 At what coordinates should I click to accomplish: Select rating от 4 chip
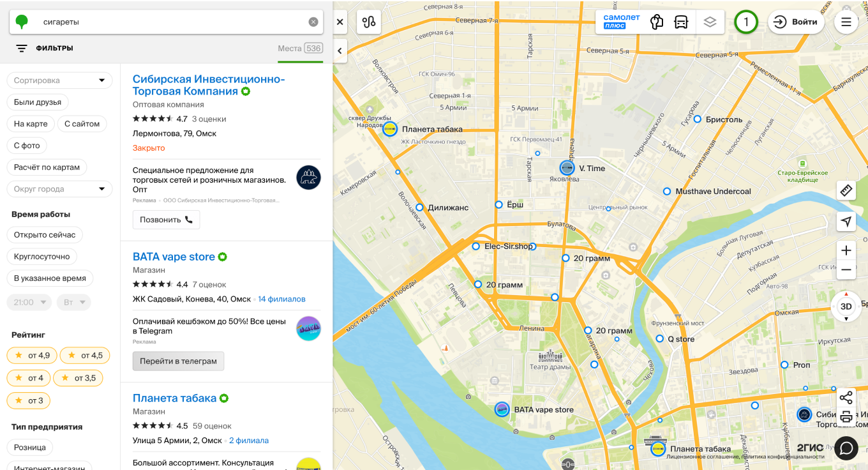[29, 378]
